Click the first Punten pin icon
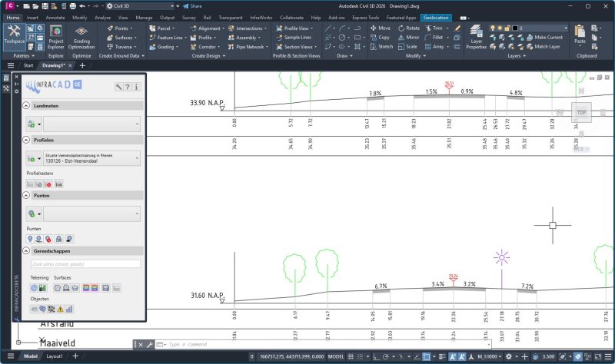The image size is (615, 364). (x=30, y=239)
